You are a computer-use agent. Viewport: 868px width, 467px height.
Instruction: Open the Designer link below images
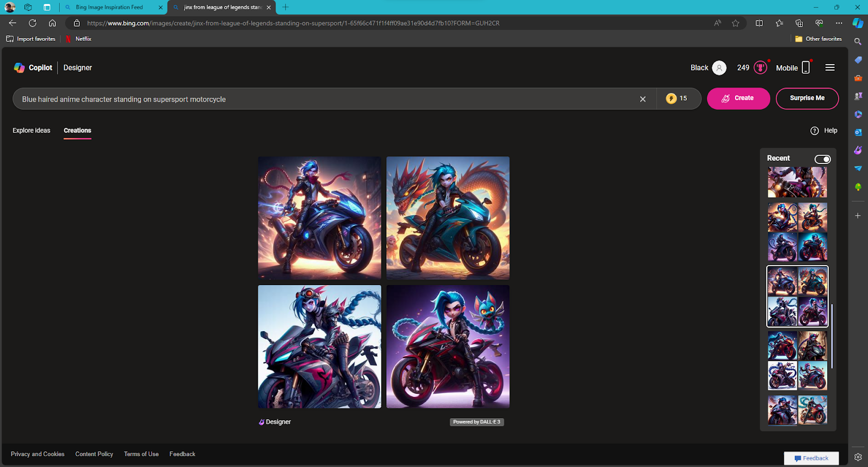pos(275,422)
